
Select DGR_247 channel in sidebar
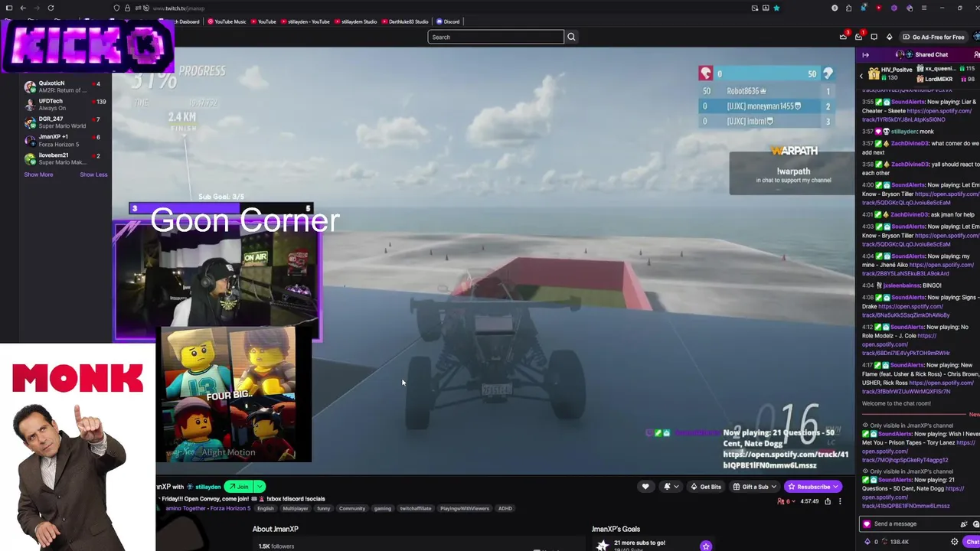[x=65, y=122]
